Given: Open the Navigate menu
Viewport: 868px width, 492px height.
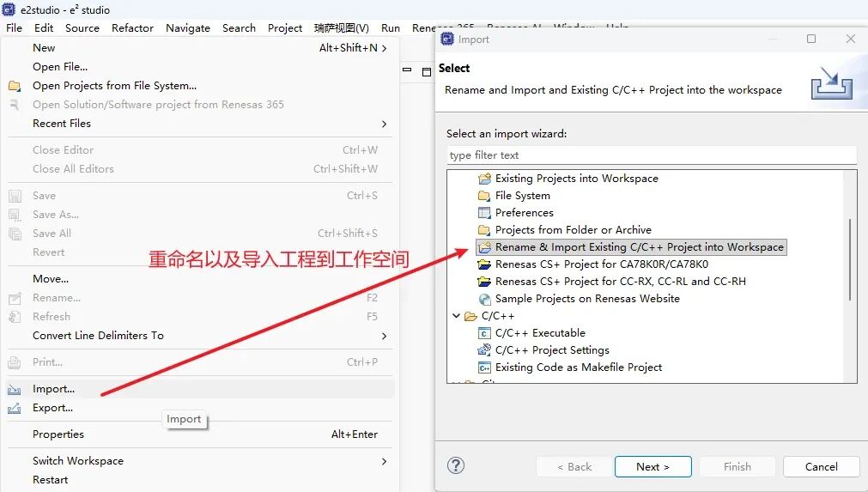Looking at the screenshot, I should click(x=187, y=27).
